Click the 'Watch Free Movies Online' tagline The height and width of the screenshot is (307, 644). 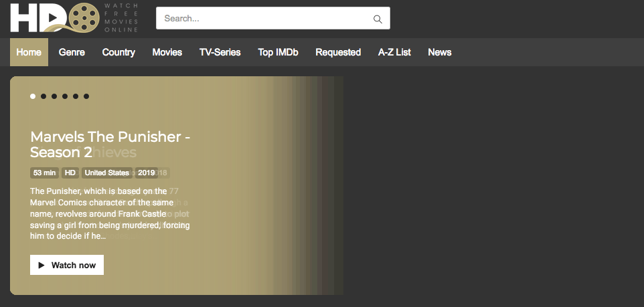click(x=121, y=17)
